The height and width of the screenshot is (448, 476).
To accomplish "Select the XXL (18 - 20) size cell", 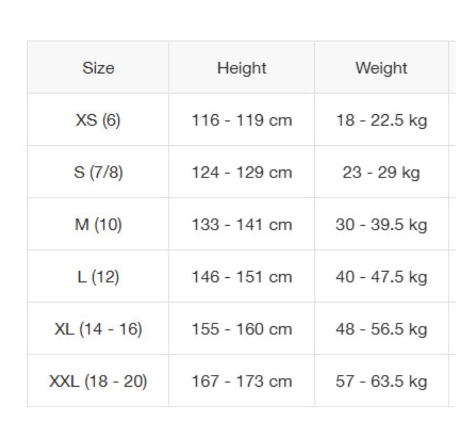I will (x=98, y=381).
